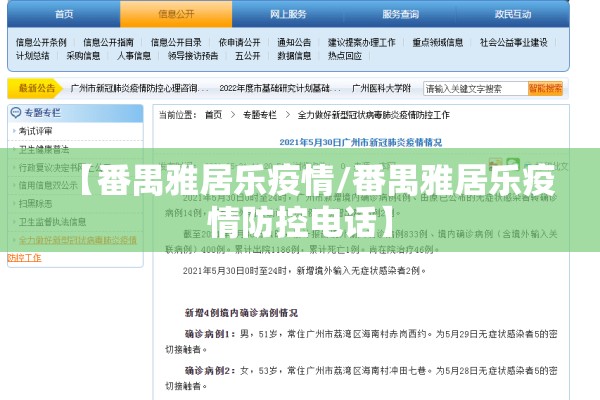Focus the 请输入关键文字搜索 search box
This screenshot has width=600, height=400.
[x=475, y=89]
